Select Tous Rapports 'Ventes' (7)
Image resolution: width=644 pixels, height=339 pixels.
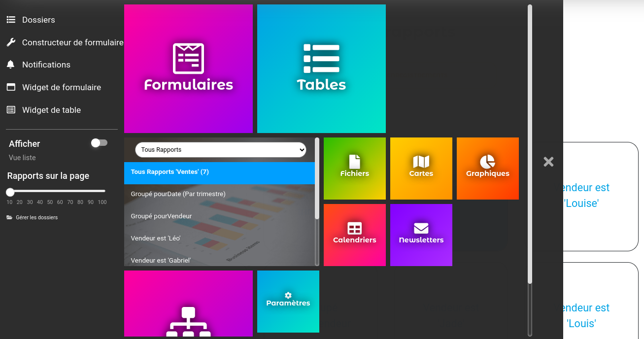click(219, 172)
